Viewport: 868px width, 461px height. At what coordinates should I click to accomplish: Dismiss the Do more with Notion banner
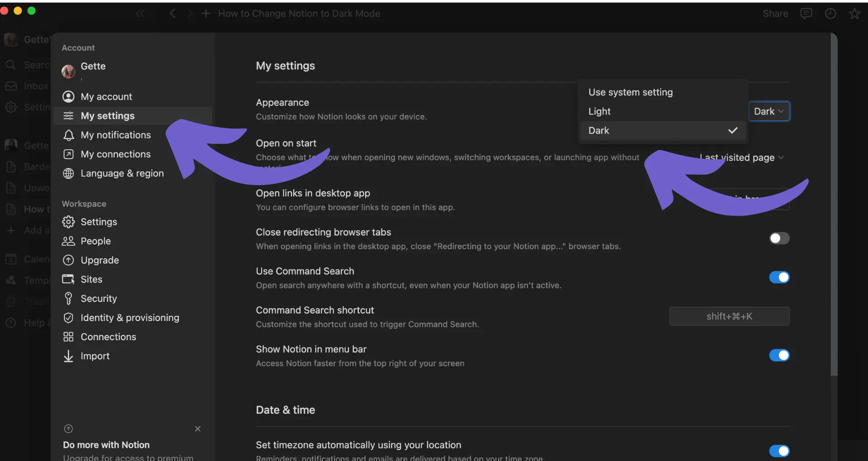pos(198,429)
